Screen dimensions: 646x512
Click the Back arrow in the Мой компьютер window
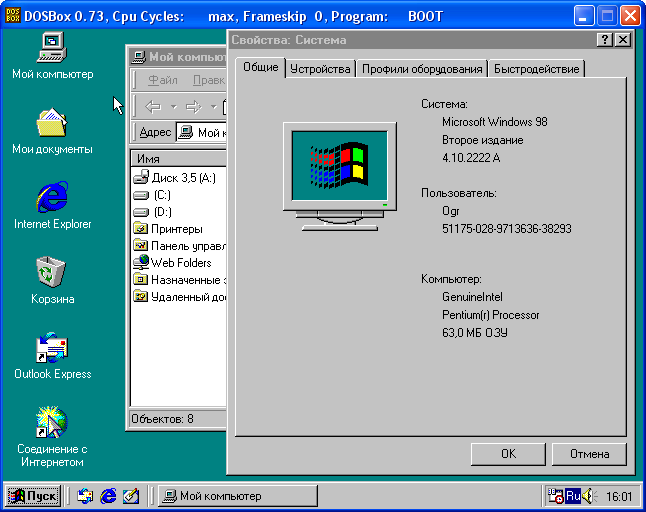(x=153, y=107)
